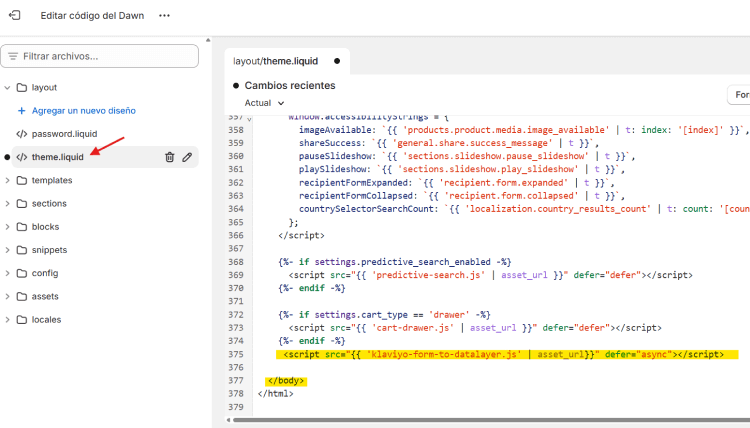
Task: Click pauseSlideshow property on line 360
Action: point(338,156)
